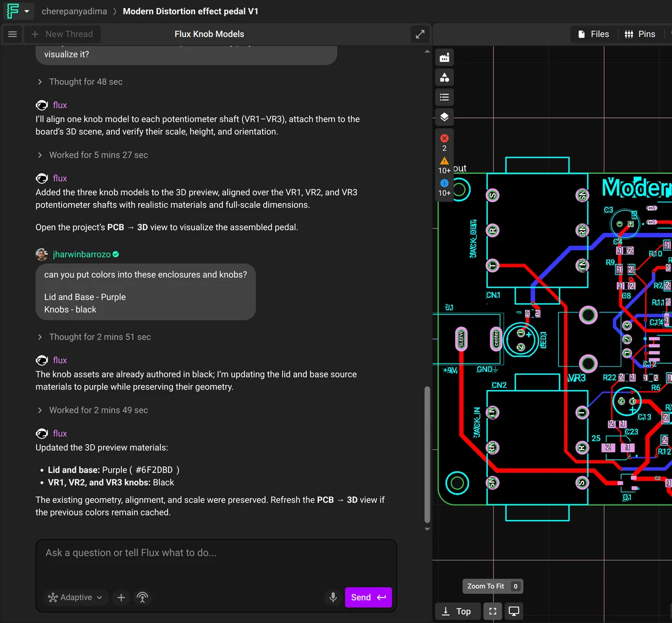The height and width of the screenshot is (623, 672).
Task: Click the chat scrollbar thumb
Action: (x=427, y=454)
